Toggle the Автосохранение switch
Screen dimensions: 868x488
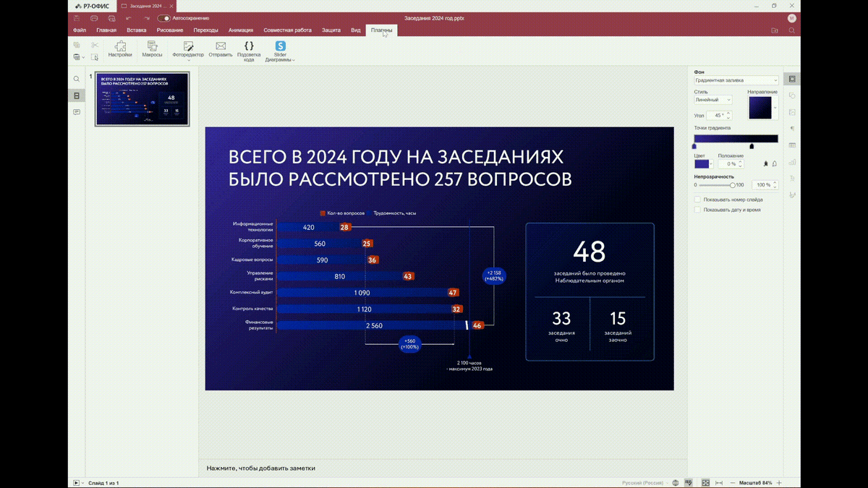164,18
